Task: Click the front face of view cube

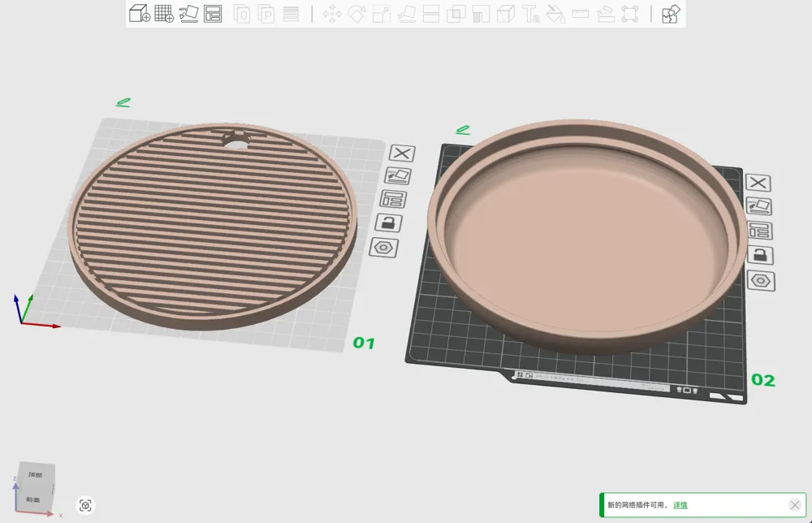Action: pos(33,499)
